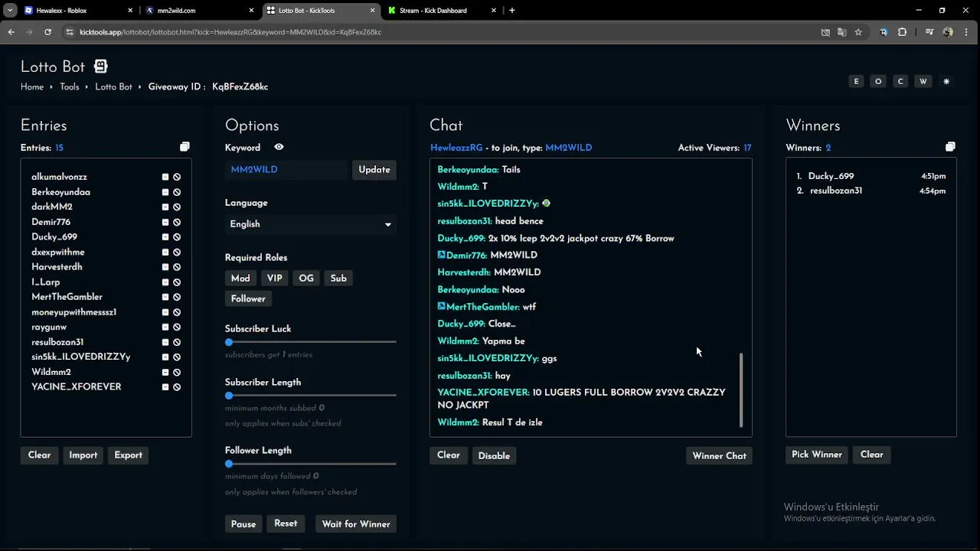This screenshot has width=980, height=551.
Task: Ban Ducky_699 from entries with the block icon
Action: 177,237
